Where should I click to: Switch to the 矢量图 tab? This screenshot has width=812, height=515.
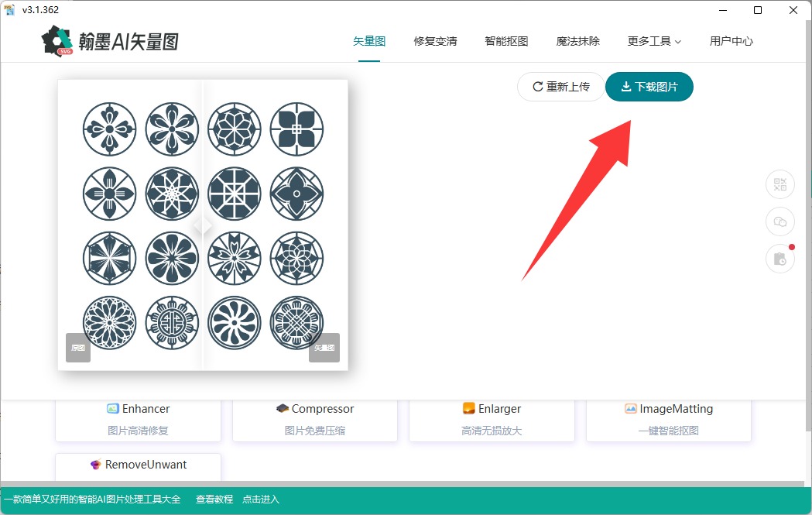369,41
